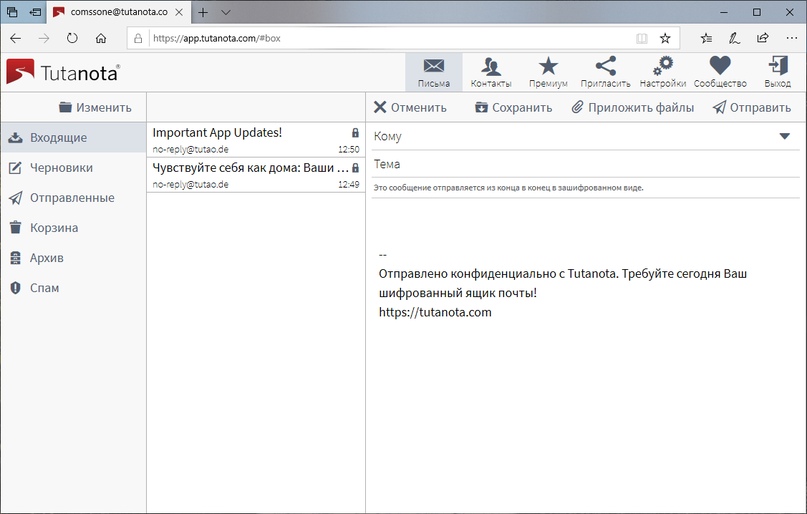The width and height of the screenshot is (807, 514).
Task: Open the web notes pen icon
Action: click(734, 38)
